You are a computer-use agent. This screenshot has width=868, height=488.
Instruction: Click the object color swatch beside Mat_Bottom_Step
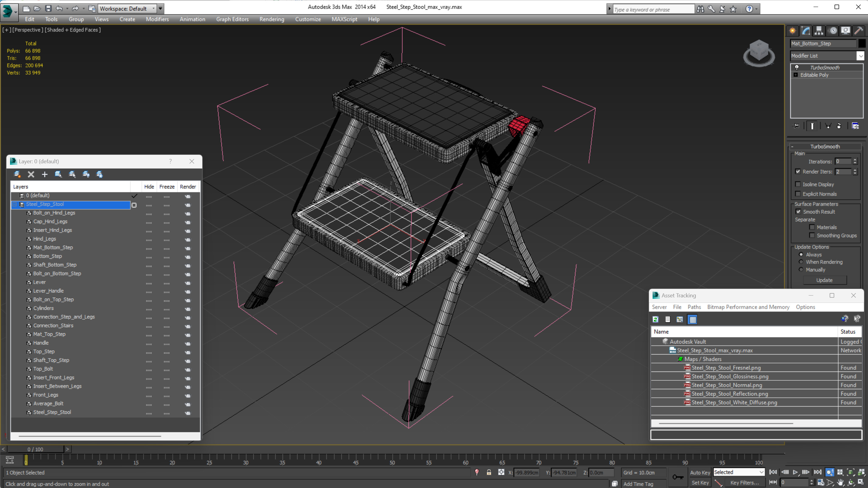tap(862, 43)
